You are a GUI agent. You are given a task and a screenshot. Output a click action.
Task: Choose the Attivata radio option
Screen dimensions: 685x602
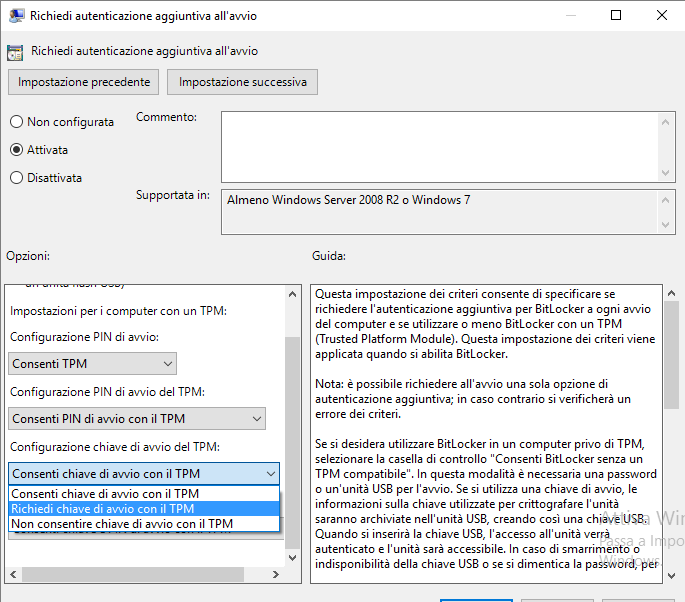click(17, 150)
